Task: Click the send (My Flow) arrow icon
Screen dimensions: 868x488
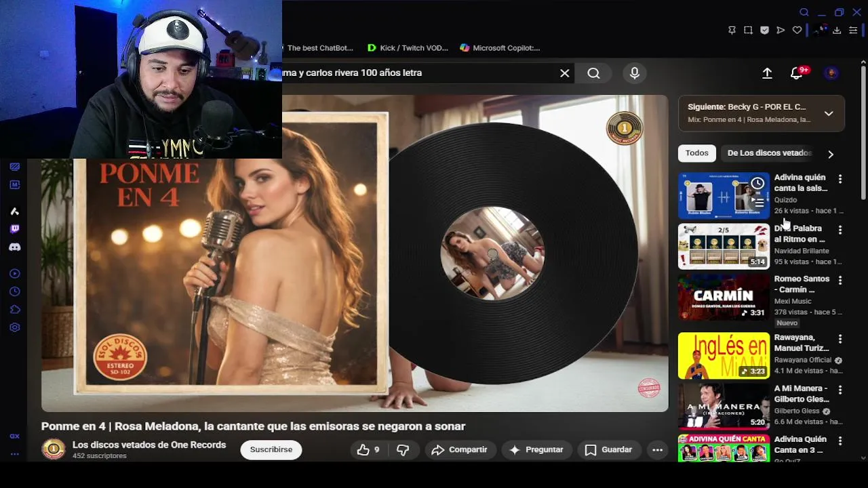Action: [x=781, y=30]
